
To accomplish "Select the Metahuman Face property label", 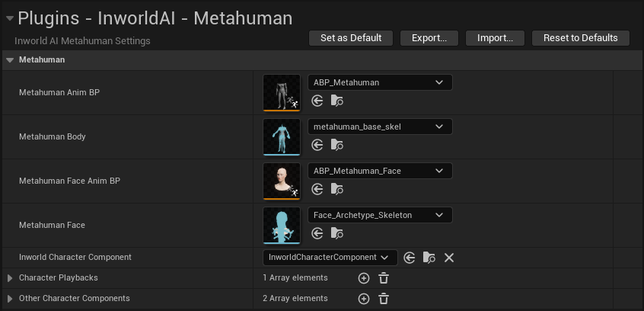I will 52,225.
